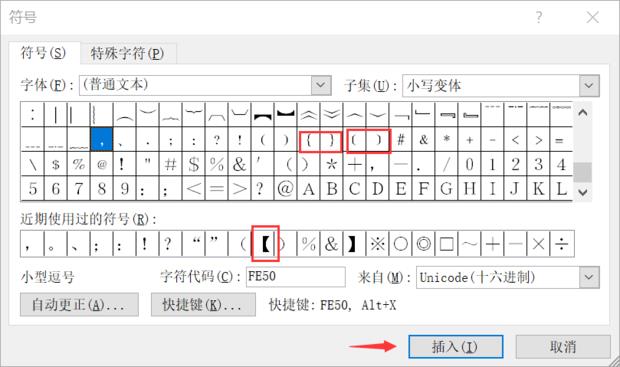This screenshot has height=367, width=620.
Task: Pick the 】 bracket in recently used symbols
Action: (354, 244)
